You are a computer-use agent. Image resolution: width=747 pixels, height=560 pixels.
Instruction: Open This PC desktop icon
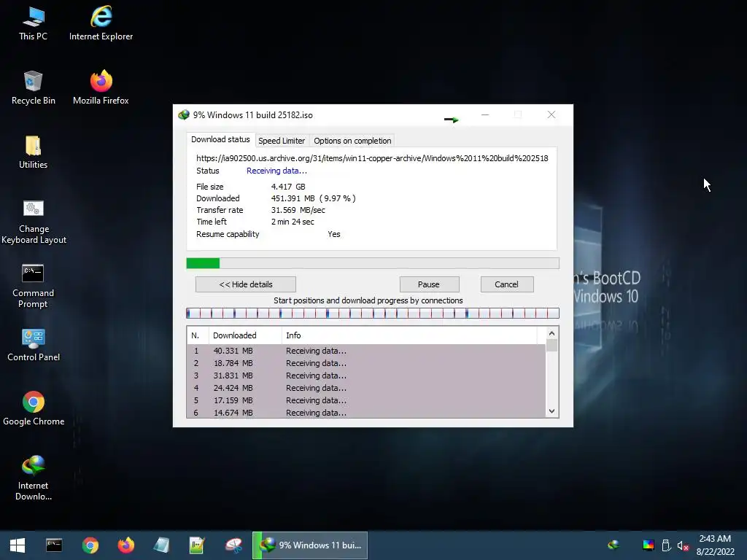click(x=34, y=23)
